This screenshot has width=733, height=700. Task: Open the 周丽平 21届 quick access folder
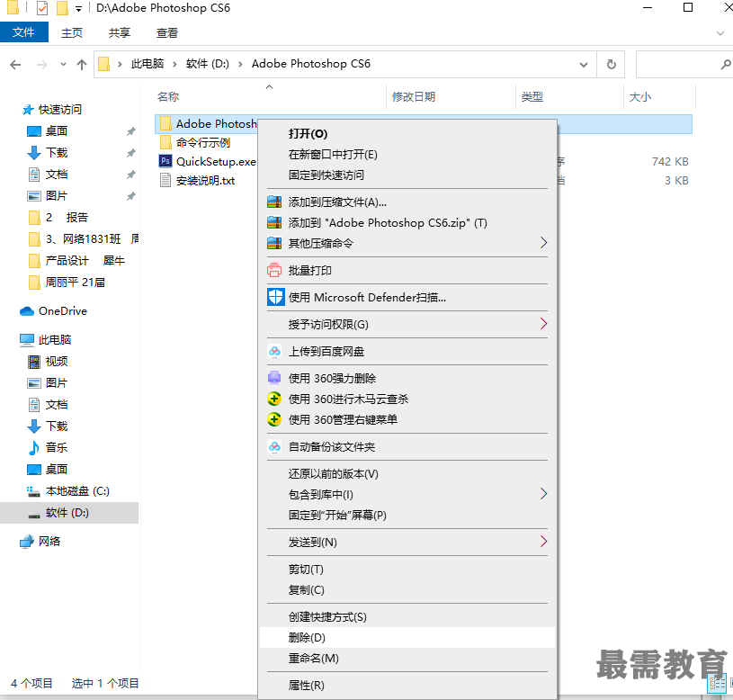pos(75,283)
